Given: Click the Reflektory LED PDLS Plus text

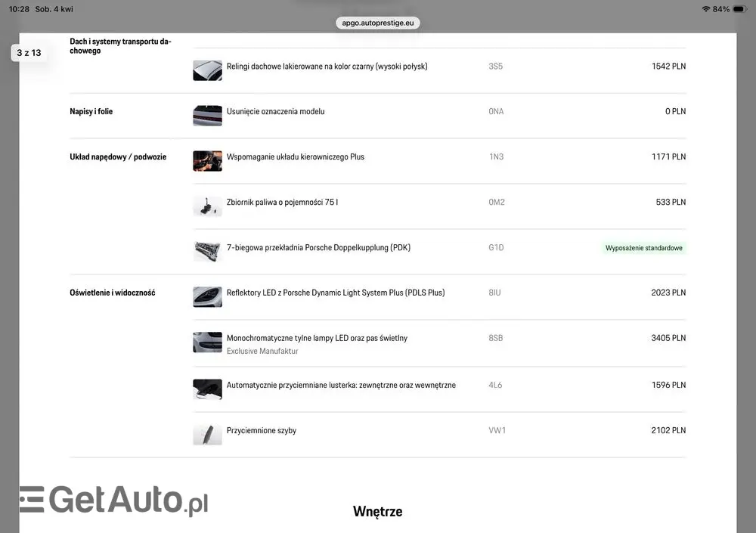Looking at the screenshot, I should tap(336, 293).
